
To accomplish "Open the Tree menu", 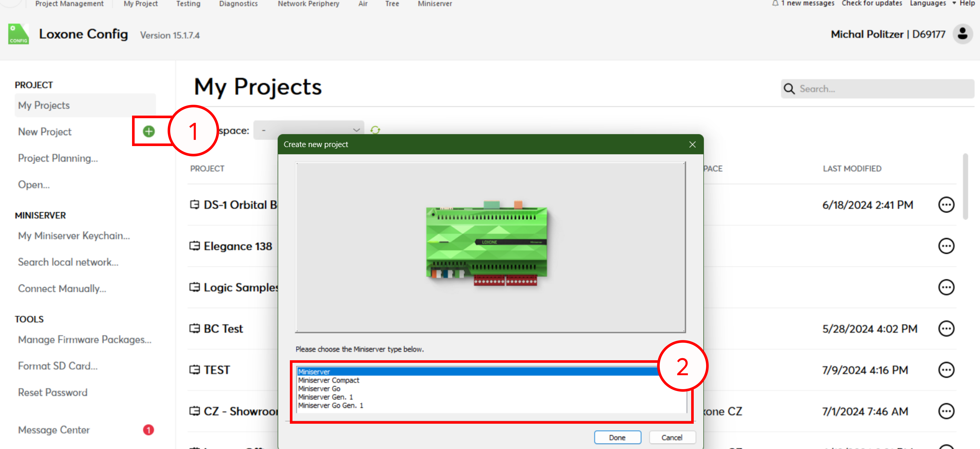I will [392, 3].
